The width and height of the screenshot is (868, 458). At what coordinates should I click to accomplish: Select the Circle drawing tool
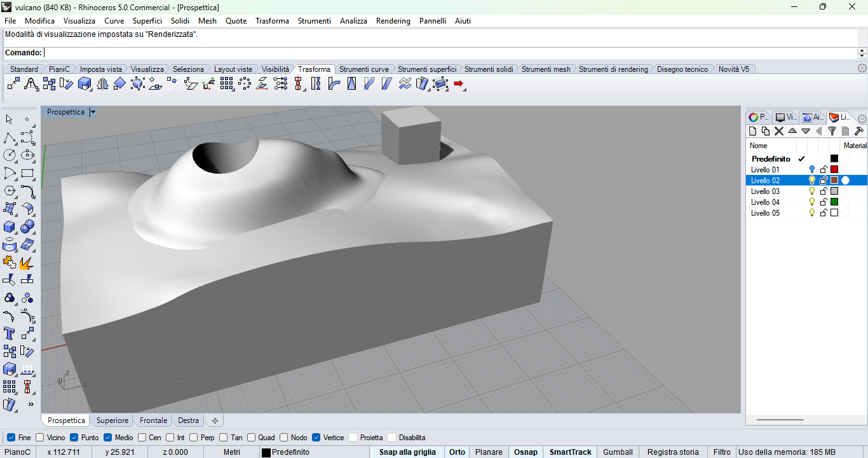tap(10, 155)
